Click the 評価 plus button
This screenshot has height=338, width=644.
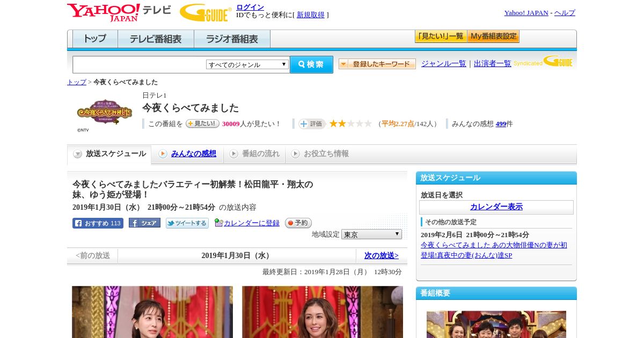(312, 124)
